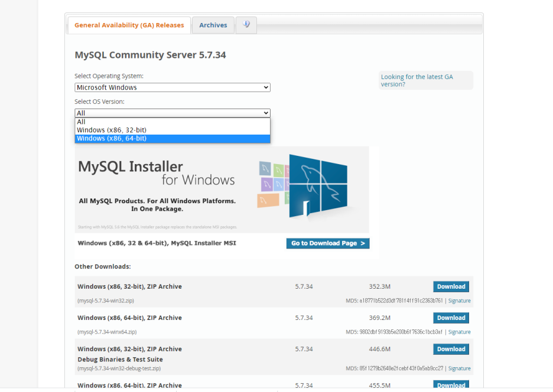
Task: Open Signature link for win32-debug-test.zip
Action: [459, 368]
